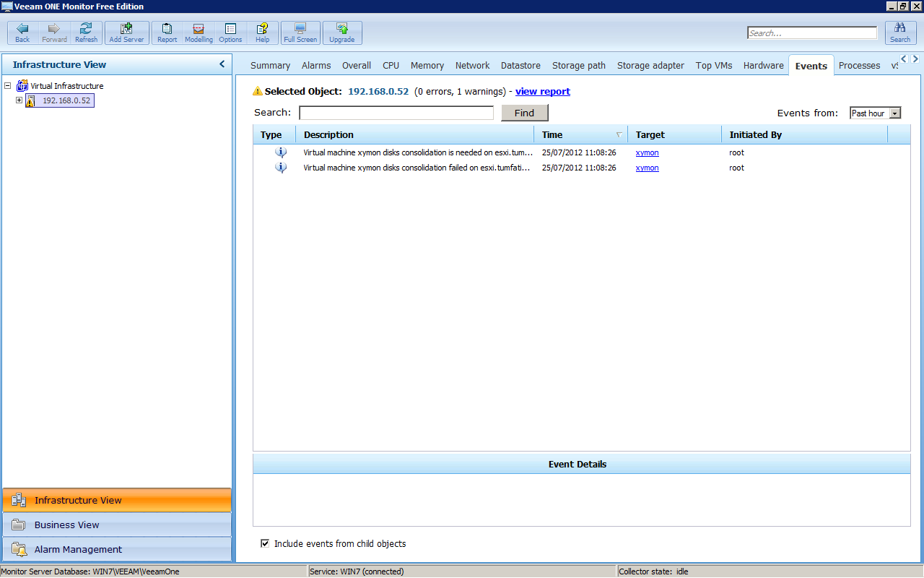Launch the Modelling tool

199,33
